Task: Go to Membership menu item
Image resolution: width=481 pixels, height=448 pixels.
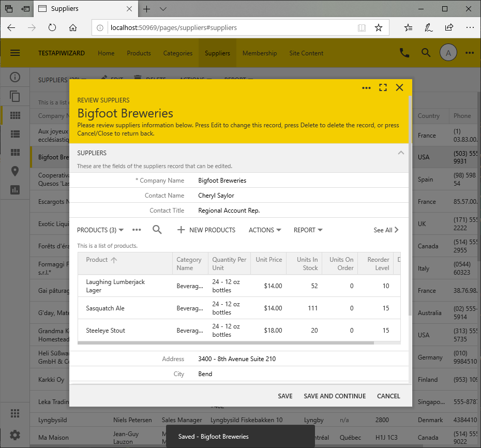Action: 260,53
